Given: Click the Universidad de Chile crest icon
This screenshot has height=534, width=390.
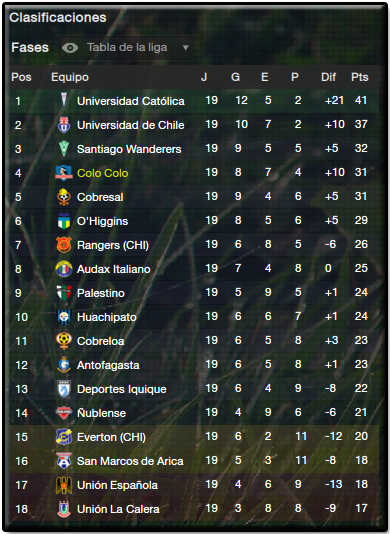Looking at the screenshot, I should pyautogui.click(x=64, y=125).
